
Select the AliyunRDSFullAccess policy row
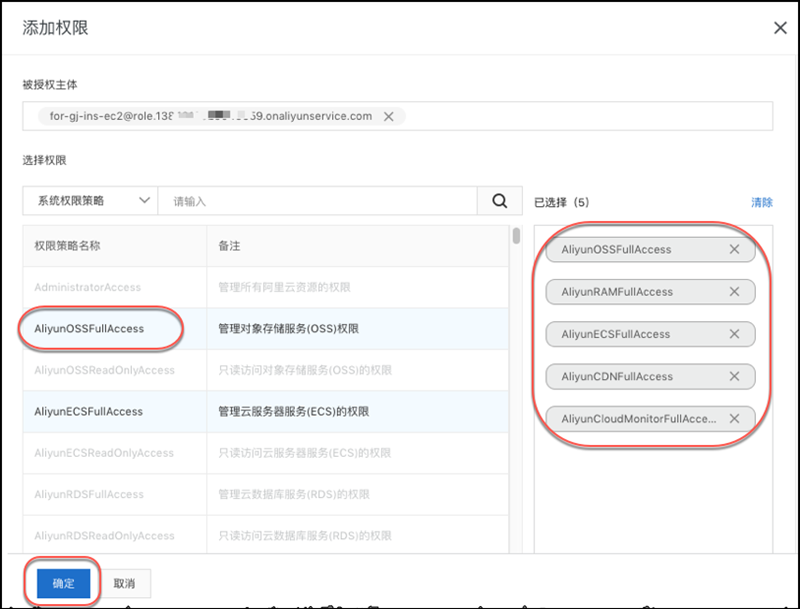(89, 494)
